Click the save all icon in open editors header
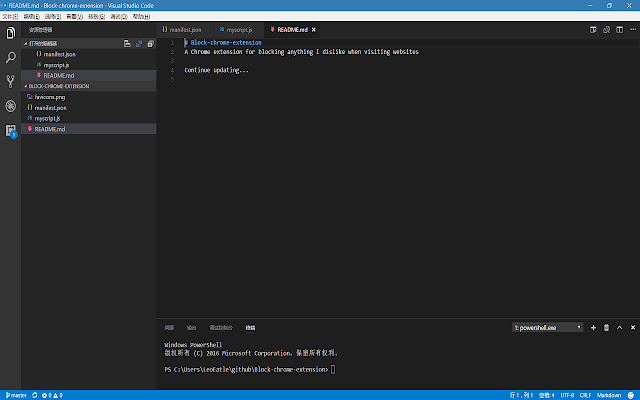Image resolution: width=640 pixels, height=400 pixels. (139, 44)
